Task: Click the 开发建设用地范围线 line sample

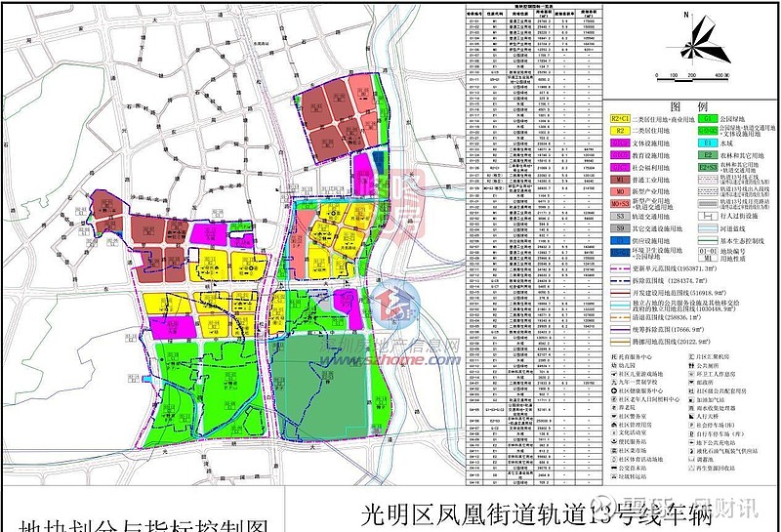Action: tap(620, 293)
